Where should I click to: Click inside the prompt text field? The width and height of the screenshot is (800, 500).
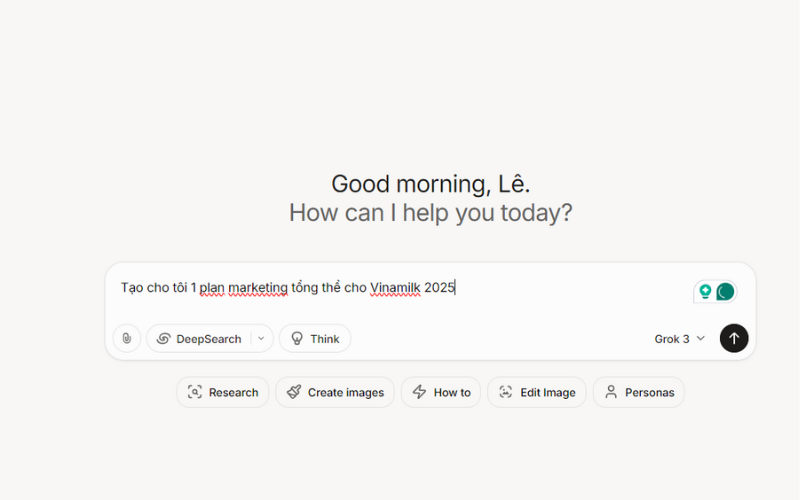coord(400,288)
